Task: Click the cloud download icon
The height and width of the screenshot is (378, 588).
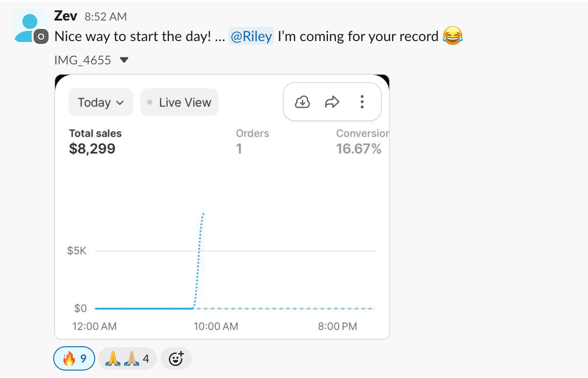Action: 303,102
